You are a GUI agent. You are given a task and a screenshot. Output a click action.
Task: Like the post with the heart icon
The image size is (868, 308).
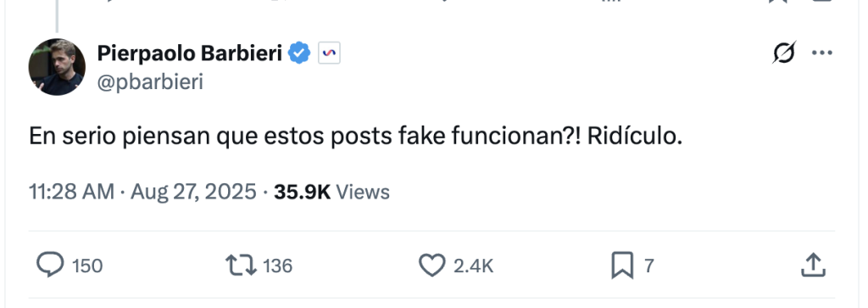pyautogui.click(x=431, y=266)
